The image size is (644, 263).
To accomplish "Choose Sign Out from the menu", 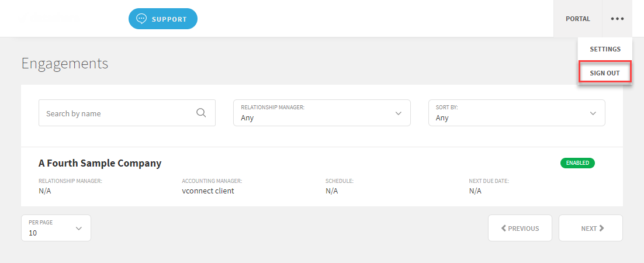I will click(x=605, y=73).
